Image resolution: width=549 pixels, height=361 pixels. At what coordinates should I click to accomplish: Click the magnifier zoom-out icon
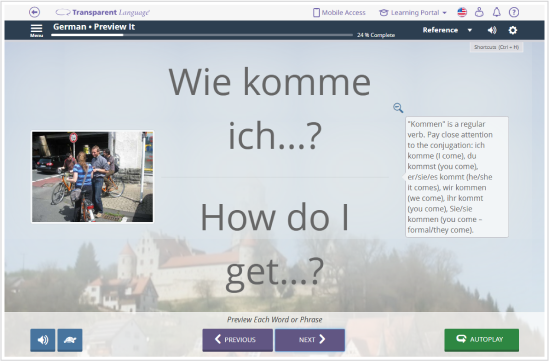(398, 108)
